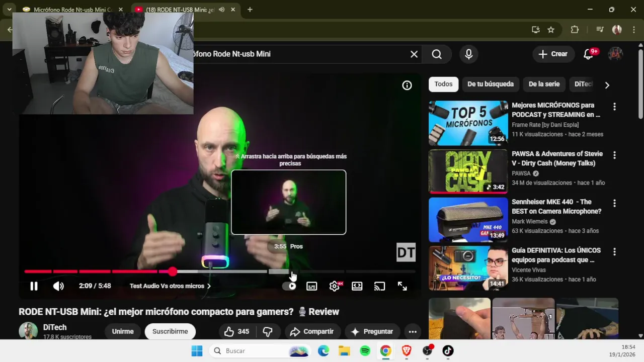Screen dimensions: 644x362
Task: Open DiTech channel avatar
Action: click(28, 331)
